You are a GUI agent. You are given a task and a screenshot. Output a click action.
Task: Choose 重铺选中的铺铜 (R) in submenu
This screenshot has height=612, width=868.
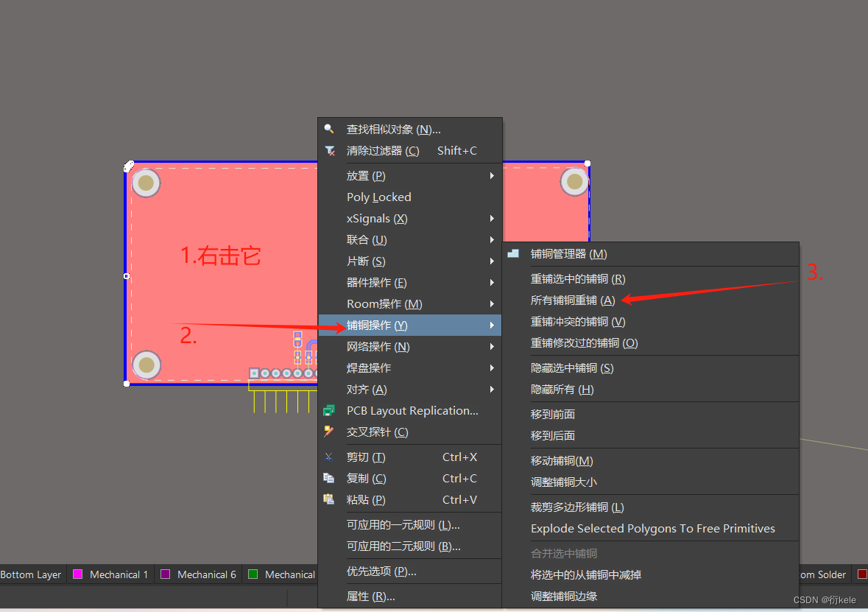click(x=651, y=278)
